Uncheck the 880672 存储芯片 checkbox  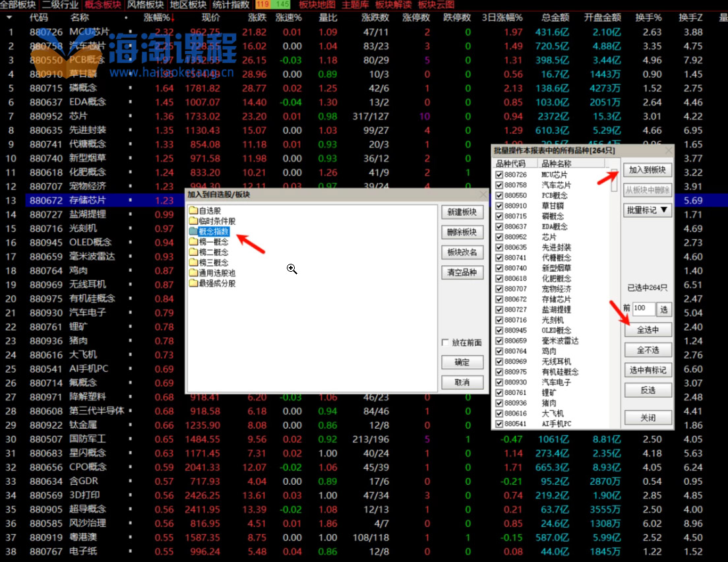click(x=499, y=299)
